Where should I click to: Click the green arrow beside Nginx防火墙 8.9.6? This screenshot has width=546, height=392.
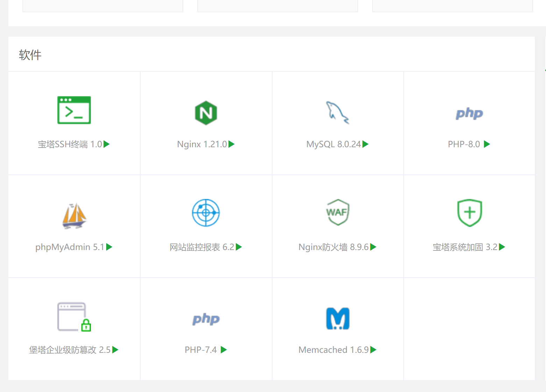pyautogui.click(x=373, y=247)
